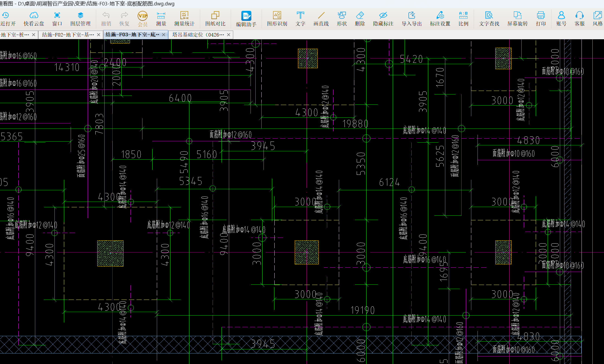This screenshot has height=364, width=604.
Task: Click the 6400 dimension label
Action: [x=180, y=98]
